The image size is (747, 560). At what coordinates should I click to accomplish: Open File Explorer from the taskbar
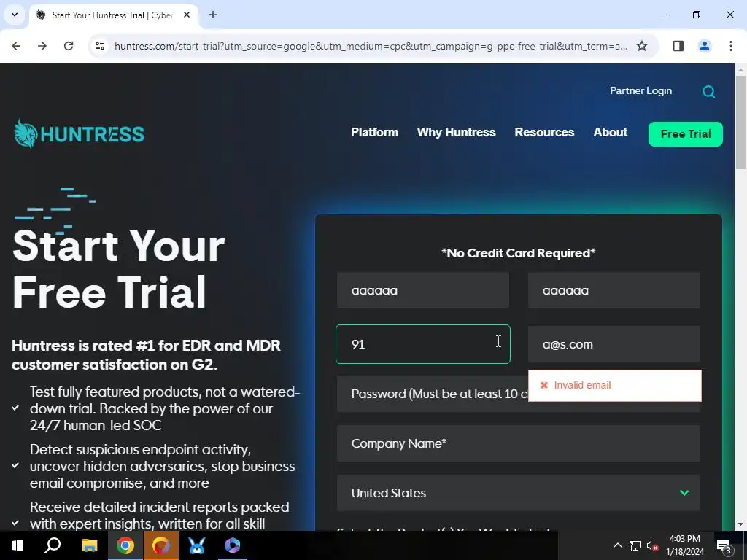click(x=89, y=545)
